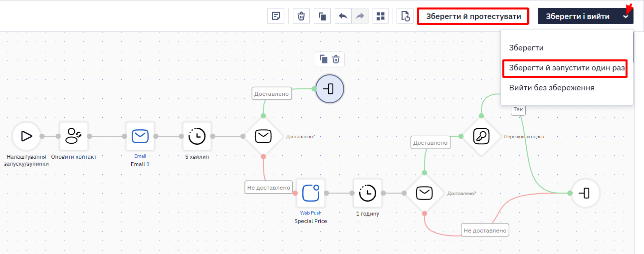Click the "Email 1" caption text
The height and width of the screenshot is (254, 644).
(140, 164)
